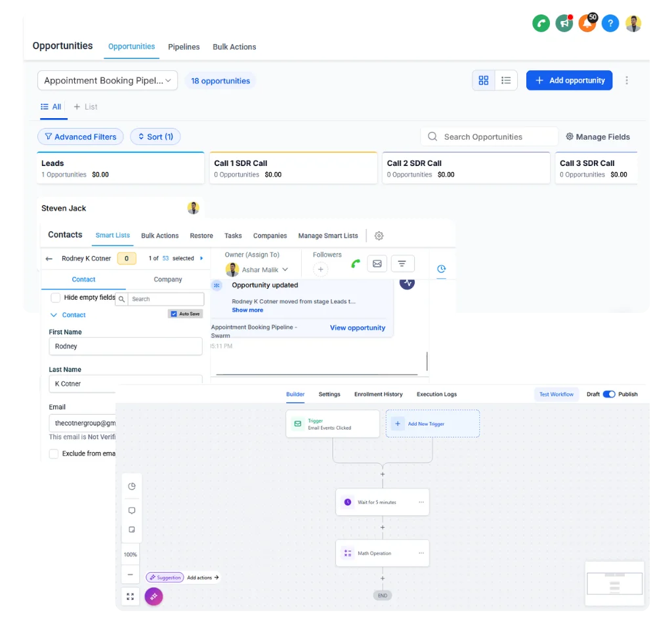Expand the Ashar Malik owner dropdown
The width and height of the screenshot is (672, 626).
[x=285, y=270]
